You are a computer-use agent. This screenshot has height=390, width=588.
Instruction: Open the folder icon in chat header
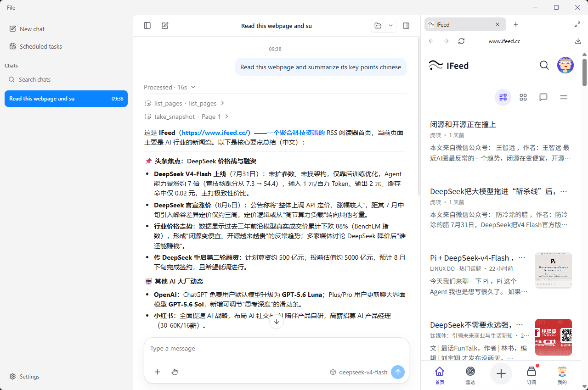coord(378,26)
